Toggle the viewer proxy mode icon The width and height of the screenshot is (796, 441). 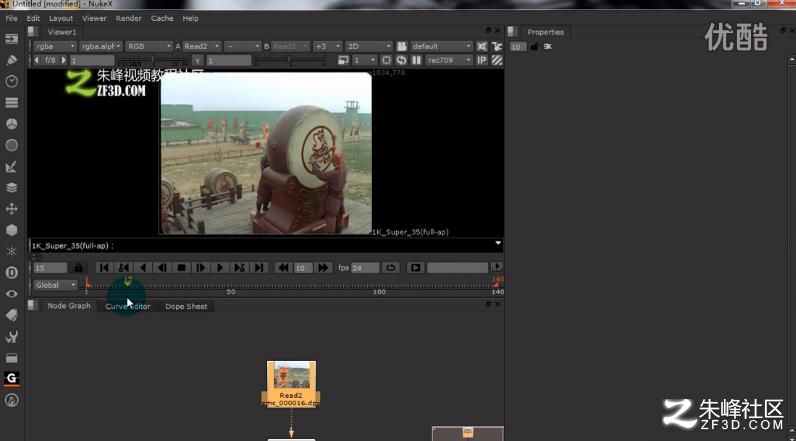click(343, 60)
